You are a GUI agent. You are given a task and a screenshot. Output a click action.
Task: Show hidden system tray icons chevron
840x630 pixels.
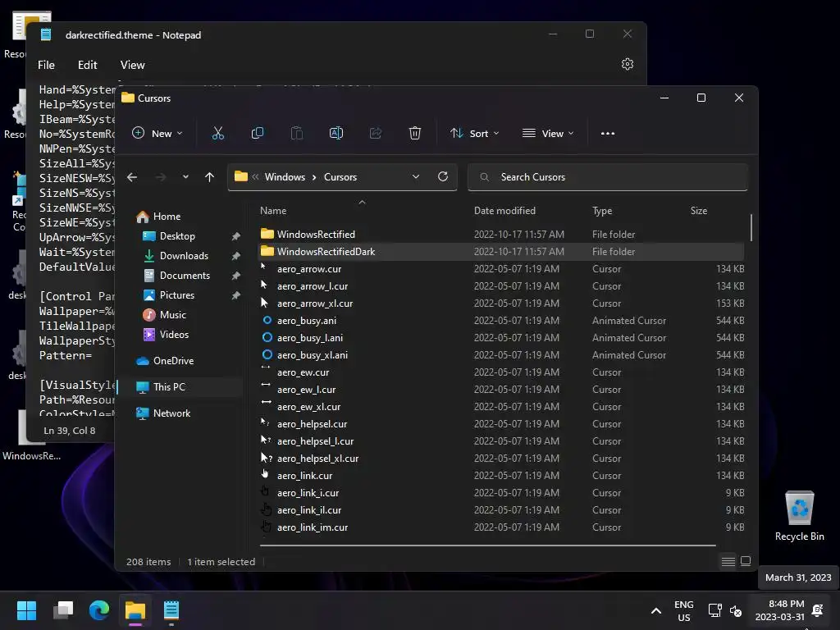[x=655, y=610]
